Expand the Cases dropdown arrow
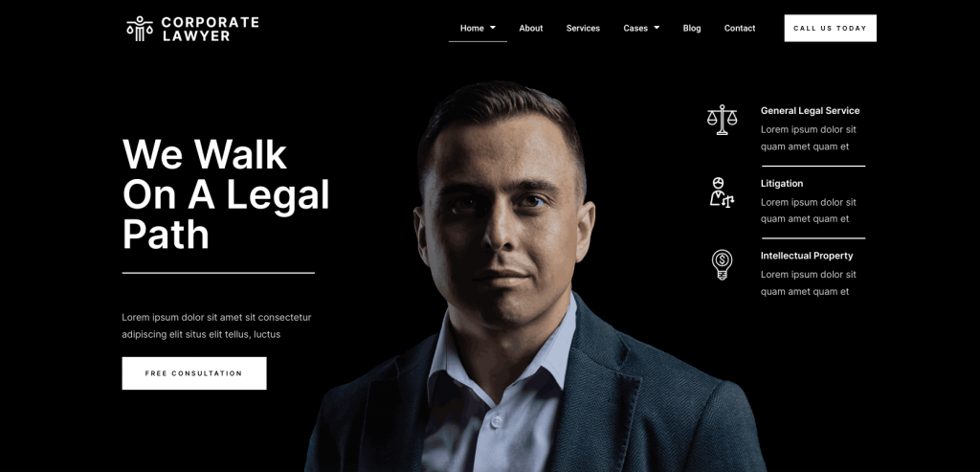Image resolution: width=980 pixels, height=472 pixels. click(657, 28)
